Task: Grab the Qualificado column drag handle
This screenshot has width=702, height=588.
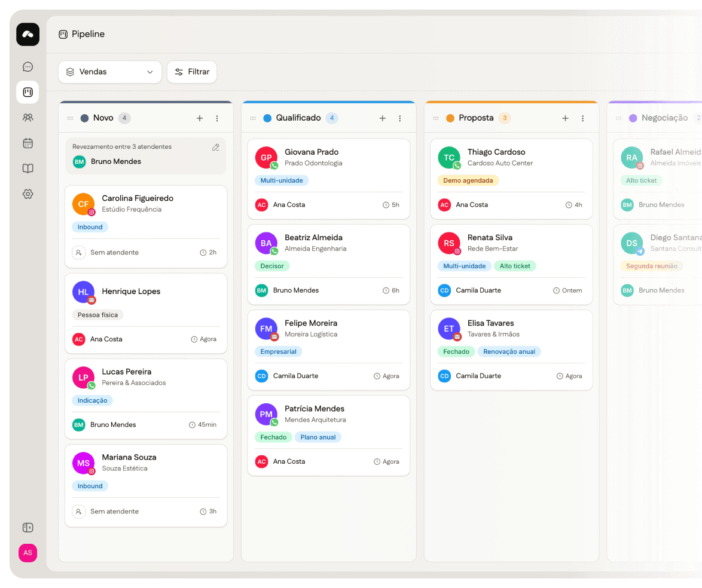Action: click(x=253, y=118)
